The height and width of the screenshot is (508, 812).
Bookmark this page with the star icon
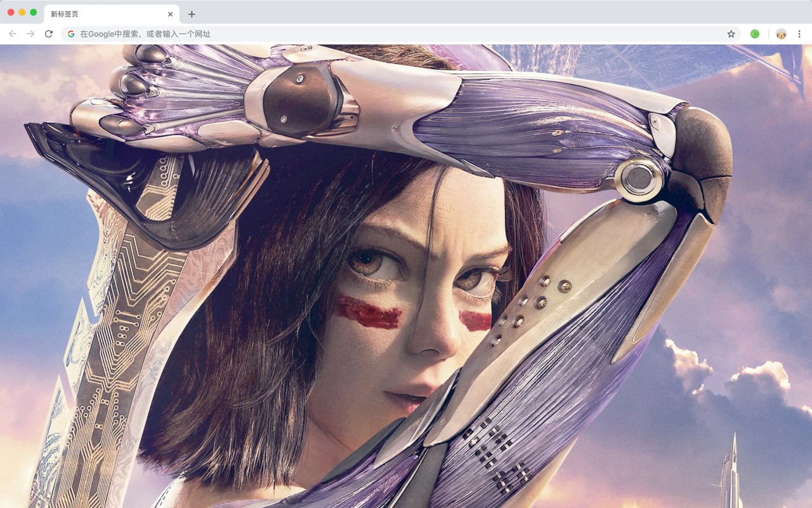(x=731, y=34)
